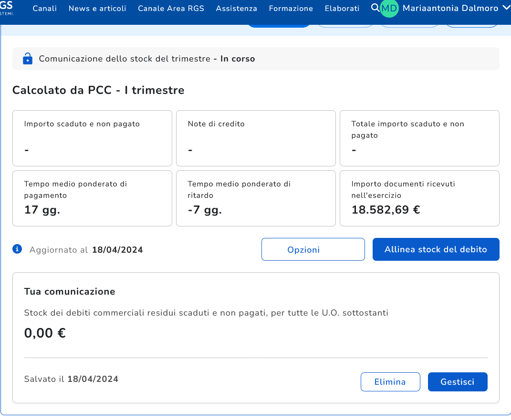
Task: Select the Importo documenti ricevuti nell'esercizio card
Action: pyautogui.click(x=419, y=198)
